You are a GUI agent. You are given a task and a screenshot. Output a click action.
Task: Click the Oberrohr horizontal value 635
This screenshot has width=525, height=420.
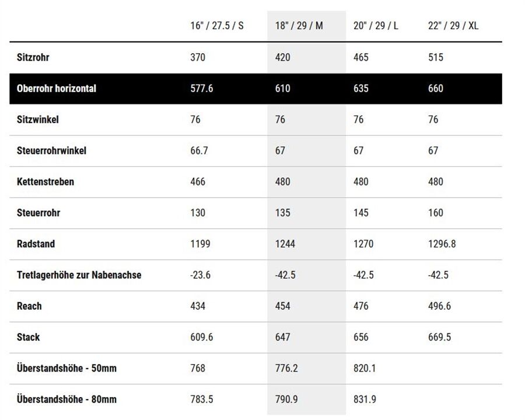[x=361, y=89]
